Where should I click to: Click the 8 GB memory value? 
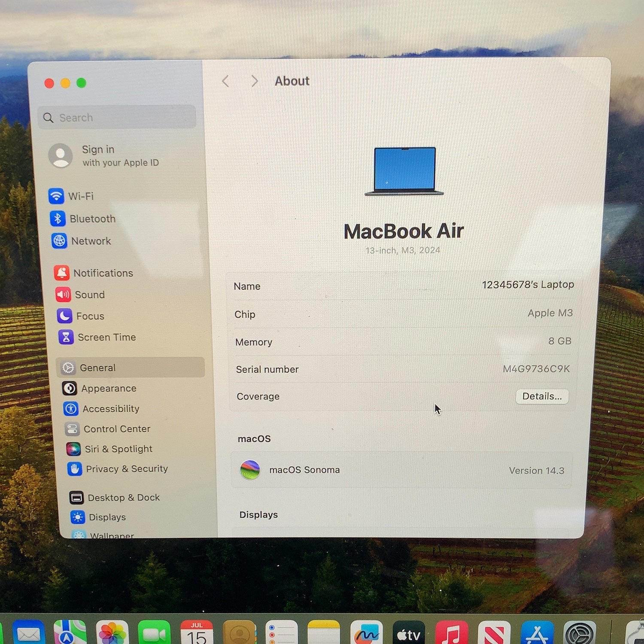pyautogui.click(x=559, y=341)
